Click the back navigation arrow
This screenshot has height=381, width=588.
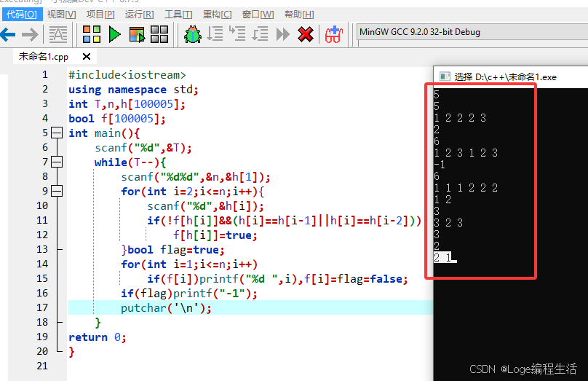[x=8, y=35]
